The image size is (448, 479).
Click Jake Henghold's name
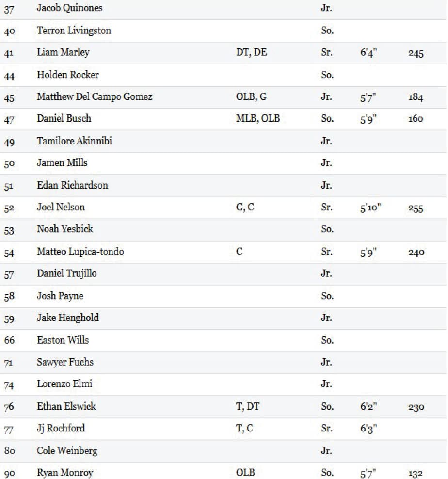(x=67, y=318)
